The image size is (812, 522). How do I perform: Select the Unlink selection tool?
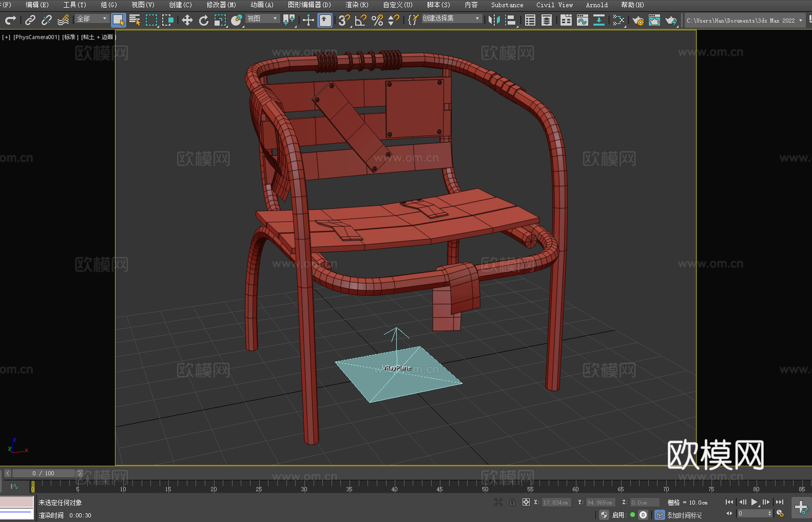click(x=47, y=20)
